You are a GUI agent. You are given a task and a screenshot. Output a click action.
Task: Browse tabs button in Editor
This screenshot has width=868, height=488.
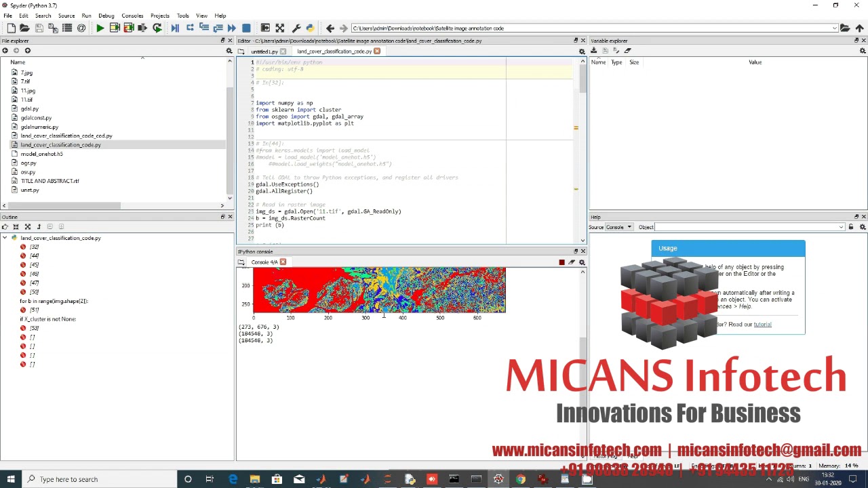pyautogui.click(x=240, y=51)
